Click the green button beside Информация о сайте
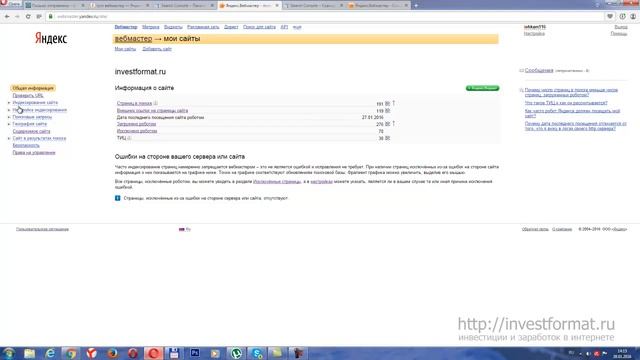The width and height of the screenshot is (640, 360). tap(482, 88)
